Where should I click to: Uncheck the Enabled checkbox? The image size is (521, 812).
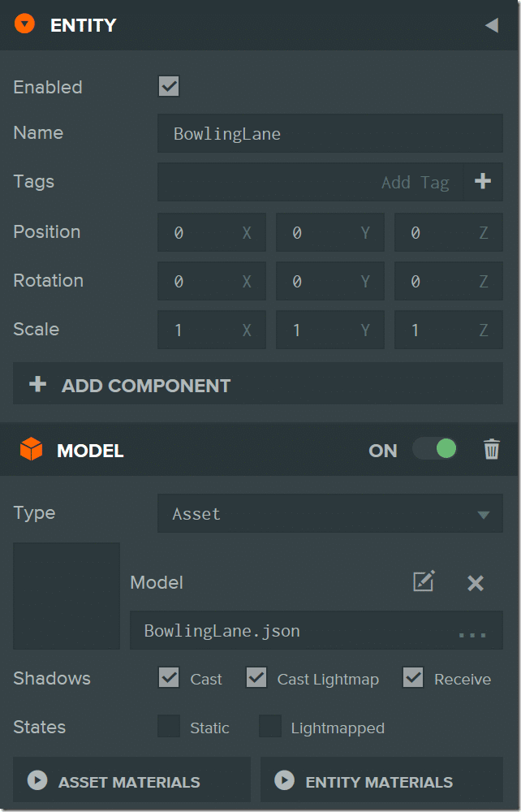pyautogui.click(x=169, y=87)
